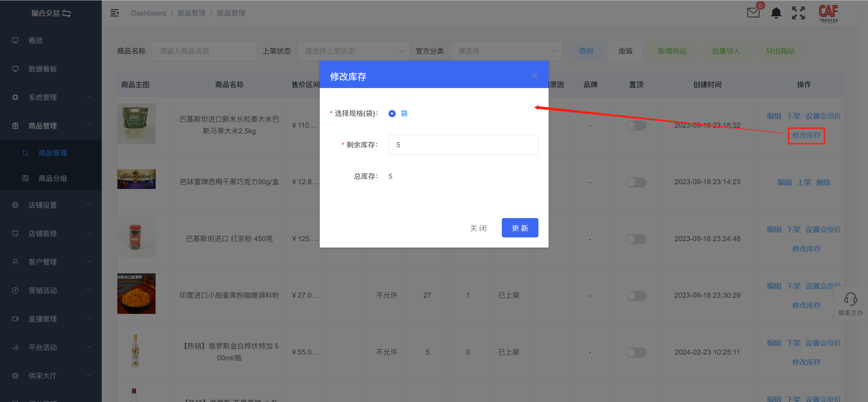This screenshot has width=868, height=402.
Task: Open 概括 in the sidebar menu
Action: (51, 41)
